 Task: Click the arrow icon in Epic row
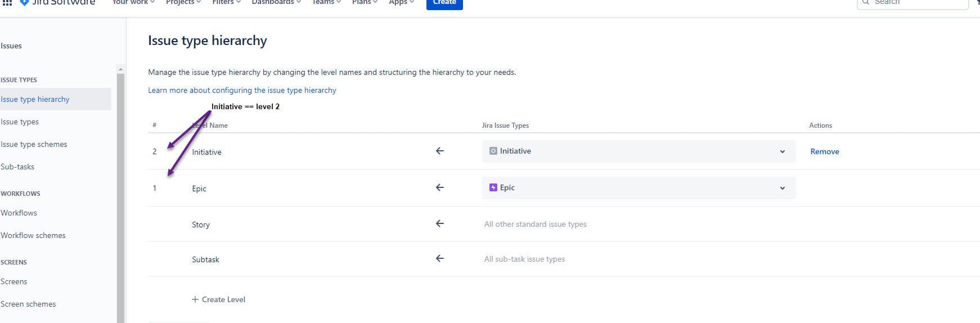pos(440,187)
